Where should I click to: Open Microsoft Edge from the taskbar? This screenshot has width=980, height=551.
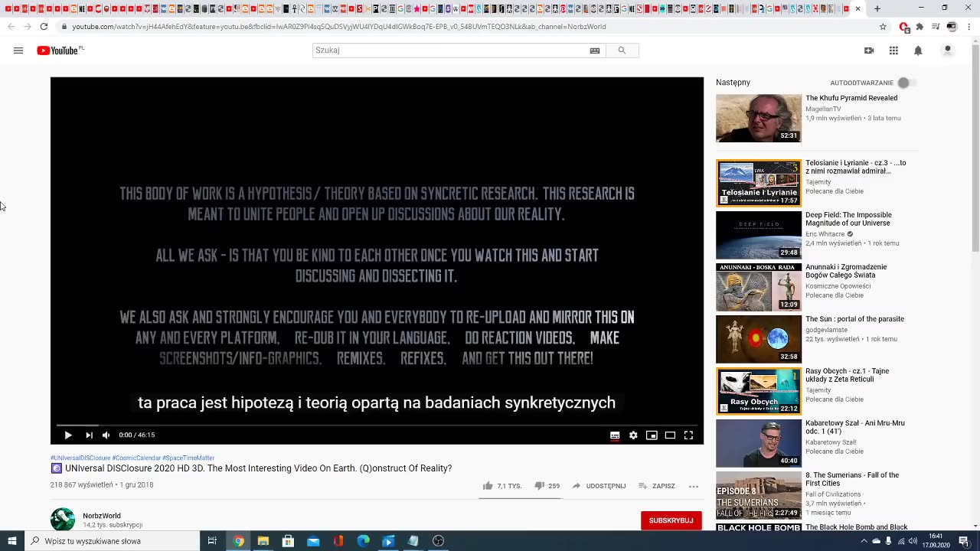(363, 541)
